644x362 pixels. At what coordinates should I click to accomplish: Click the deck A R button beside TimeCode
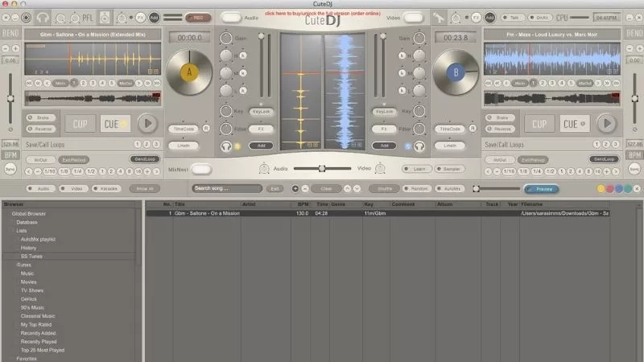pos(206,129)
